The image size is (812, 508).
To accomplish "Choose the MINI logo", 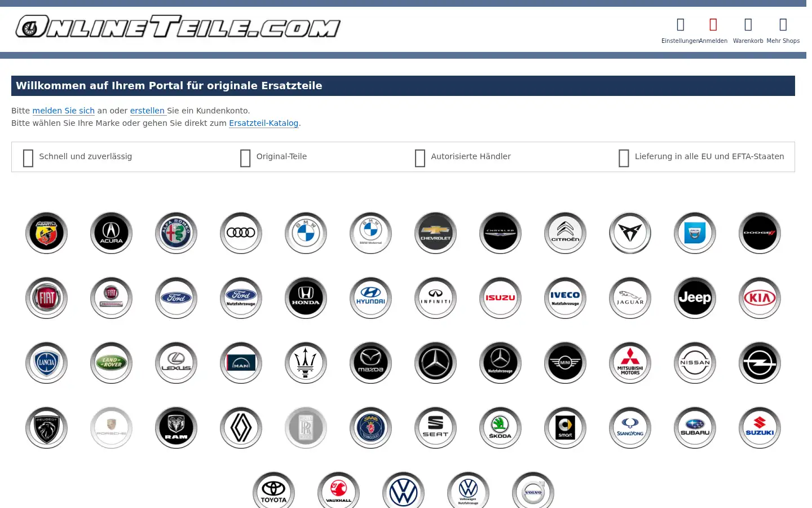I will tap(565, 363).
